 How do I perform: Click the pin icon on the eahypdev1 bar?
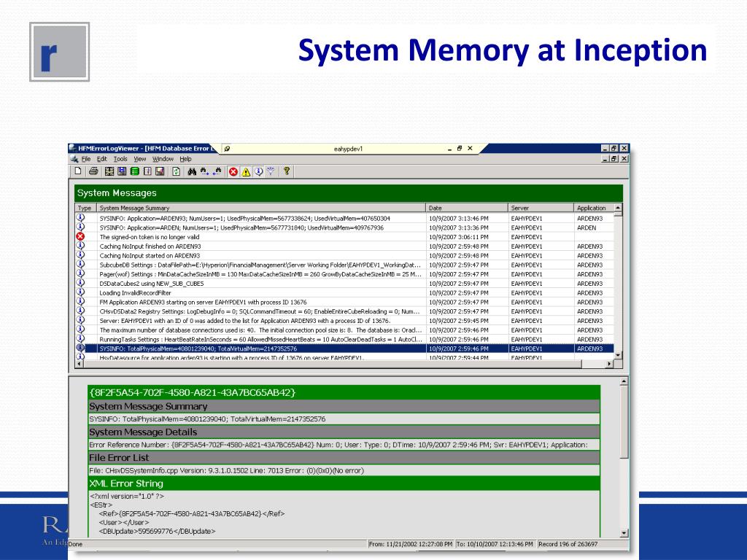[228, 149]
